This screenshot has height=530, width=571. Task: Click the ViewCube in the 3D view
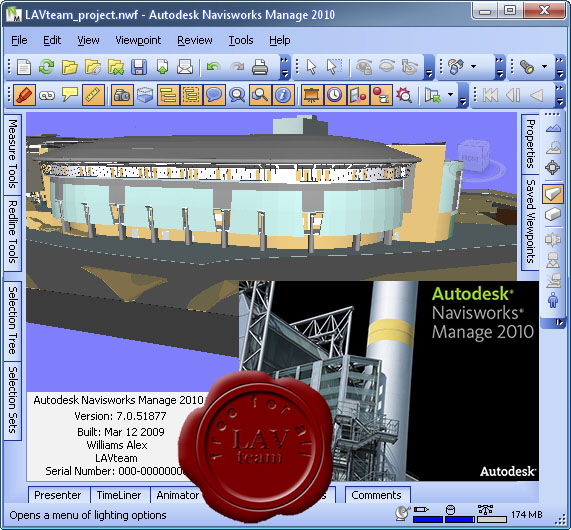[473, 157]
